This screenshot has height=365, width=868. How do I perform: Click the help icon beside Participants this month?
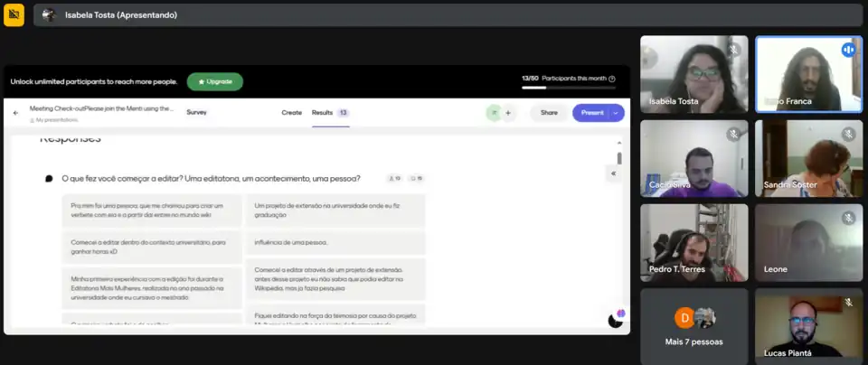click(x=612, y=79)
